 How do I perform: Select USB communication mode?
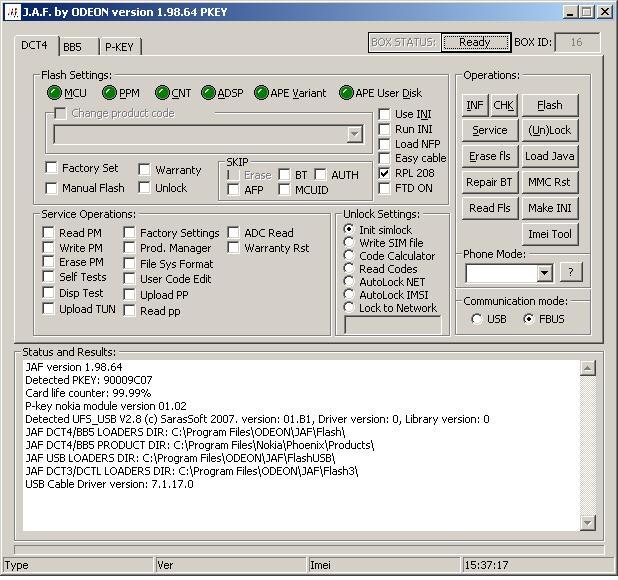[x=477, y=319]
